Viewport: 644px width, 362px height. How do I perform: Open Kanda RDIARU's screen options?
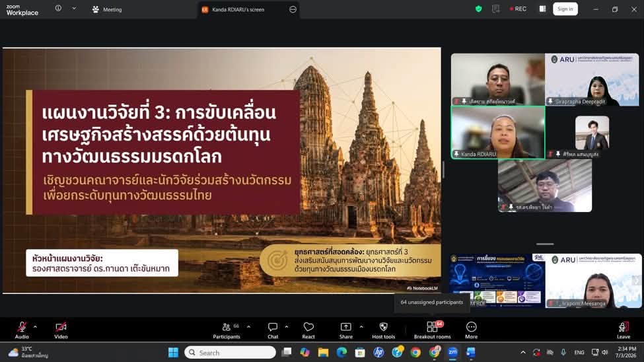[x=293, y=9]
